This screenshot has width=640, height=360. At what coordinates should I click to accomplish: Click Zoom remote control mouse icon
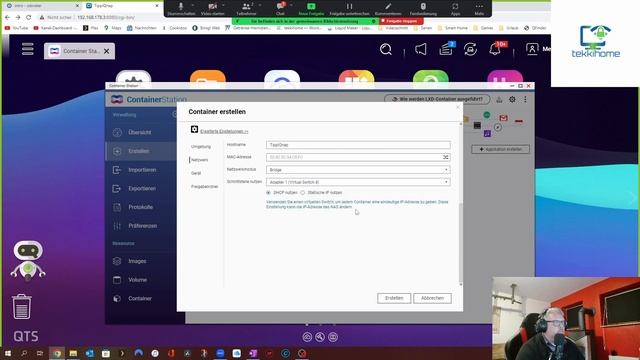[423, 7]
